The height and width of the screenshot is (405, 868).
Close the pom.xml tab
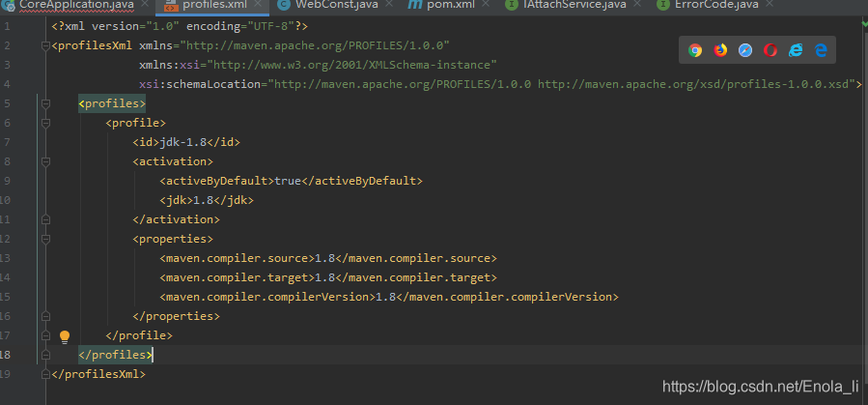pos(486,5)
